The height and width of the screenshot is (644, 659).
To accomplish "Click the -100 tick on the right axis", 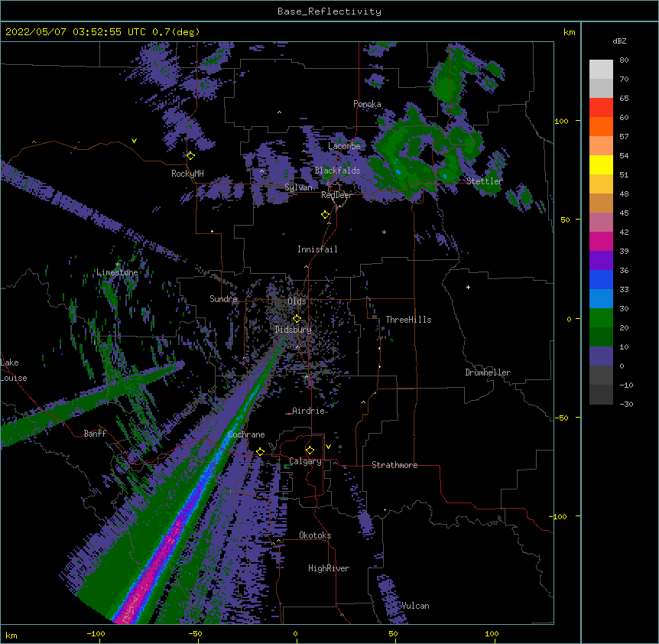I will (558, 516).
